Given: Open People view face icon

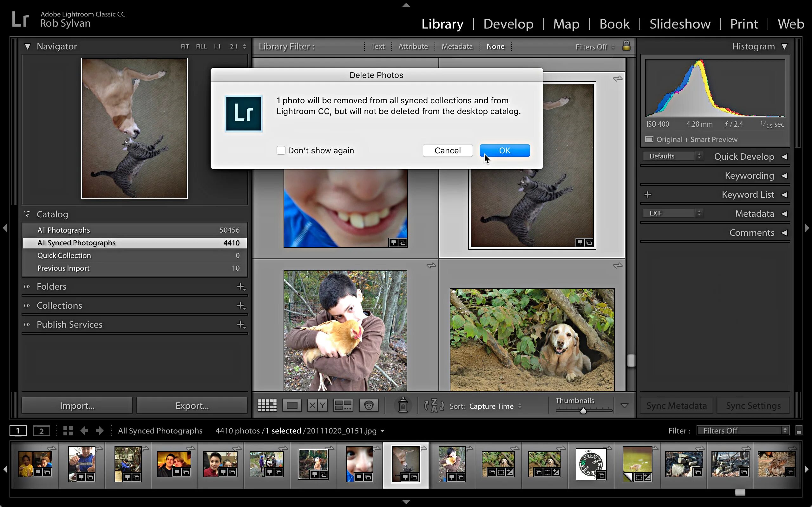Looking at the screenshot, I should 369,405.
